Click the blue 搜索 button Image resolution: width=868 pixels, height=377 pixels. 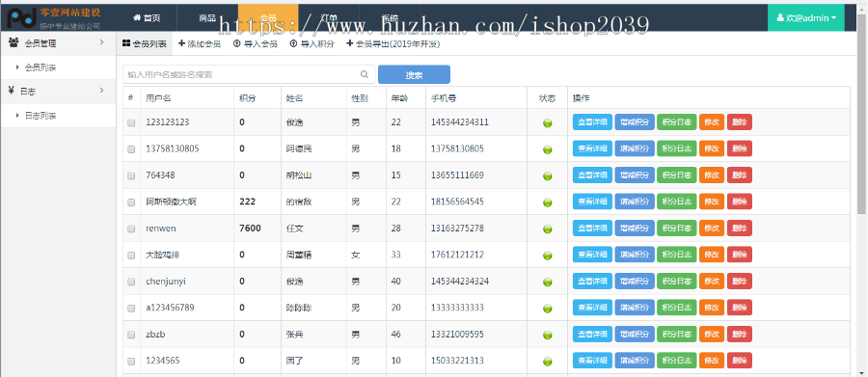(x=414, y=75)
